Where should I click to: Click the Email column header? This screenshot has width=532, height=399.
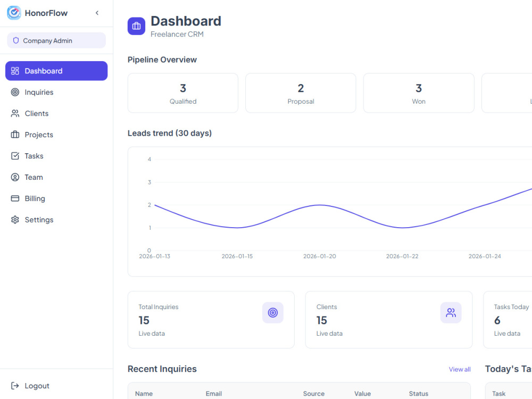(214, 394)
